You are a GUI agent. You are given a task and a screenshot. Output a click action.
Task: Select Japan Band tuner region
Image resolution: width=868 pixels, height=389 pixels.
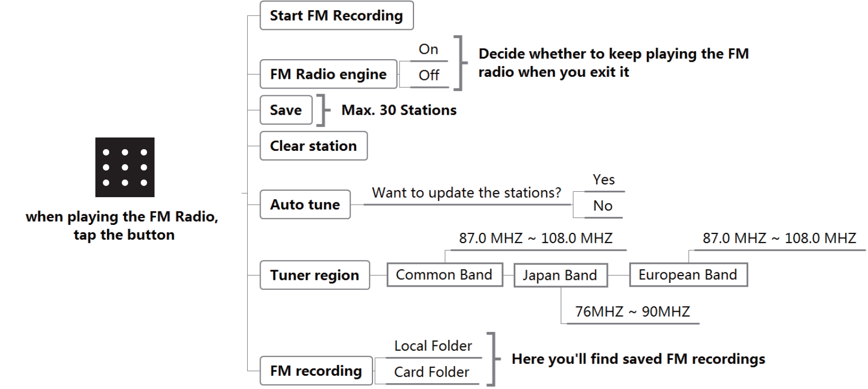(559, 275)
